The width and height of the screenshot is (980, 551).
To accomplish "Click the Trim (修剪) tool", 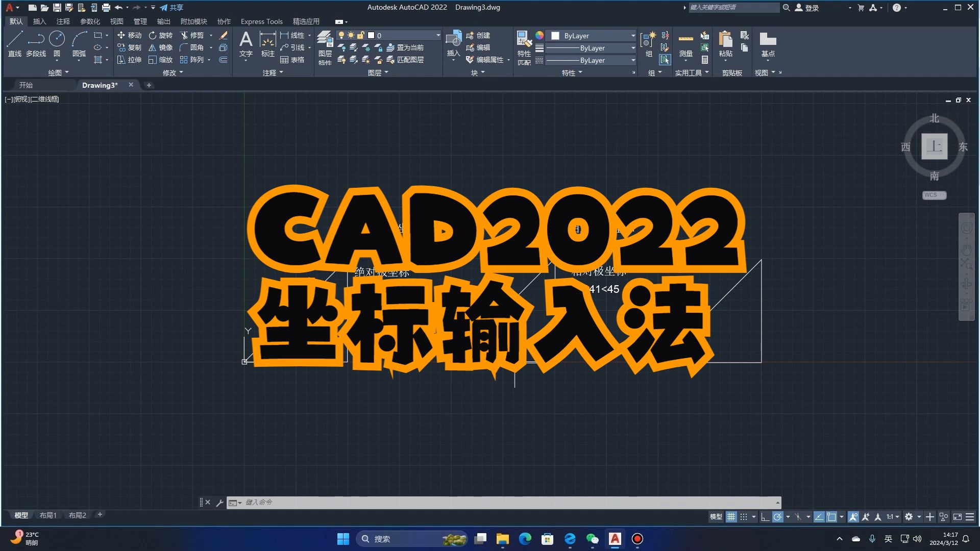I will [x=192, y=35].
